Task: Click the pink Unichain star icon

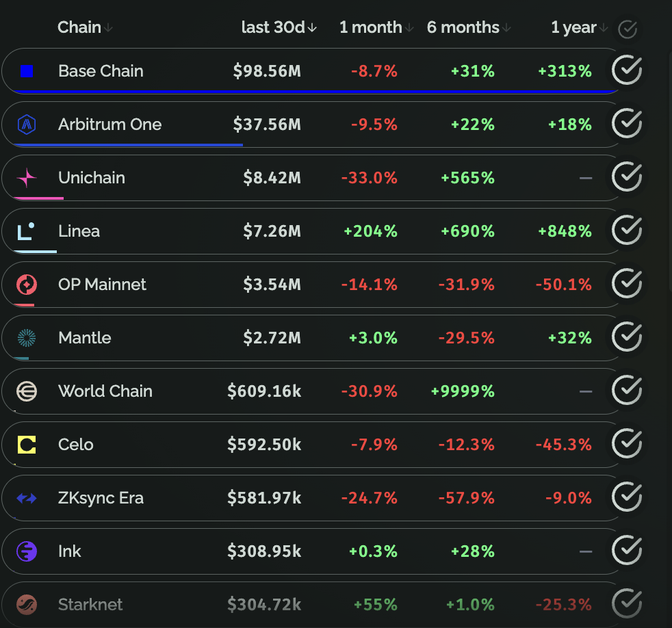Action: [x=27, y=178]
